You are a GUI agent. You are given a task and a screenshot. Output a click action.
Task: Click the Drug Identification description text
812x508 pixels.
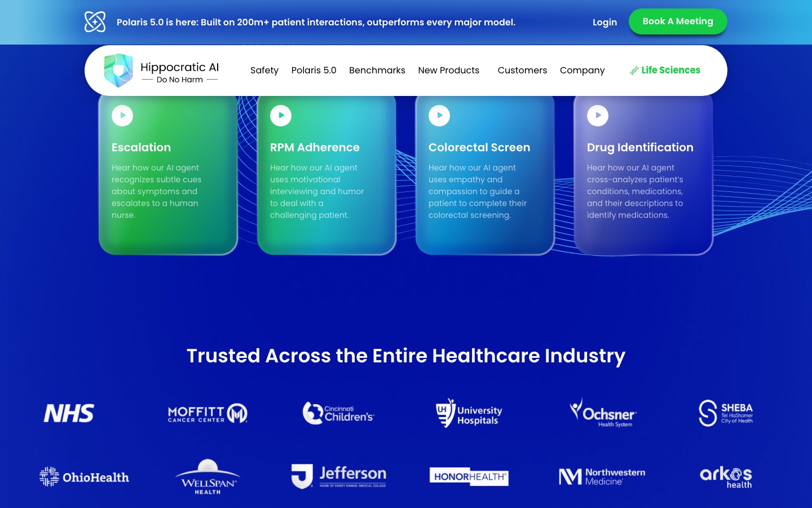(635, 191)
